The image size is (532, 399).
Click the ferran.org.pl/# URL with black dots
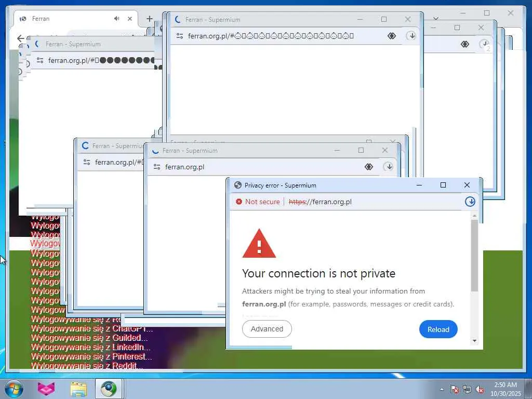(x=101, y=60)
